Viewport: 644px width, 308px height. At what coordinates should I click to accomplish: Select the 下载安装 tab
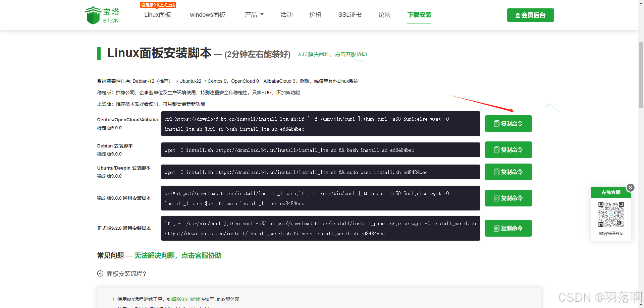(419, 15)
